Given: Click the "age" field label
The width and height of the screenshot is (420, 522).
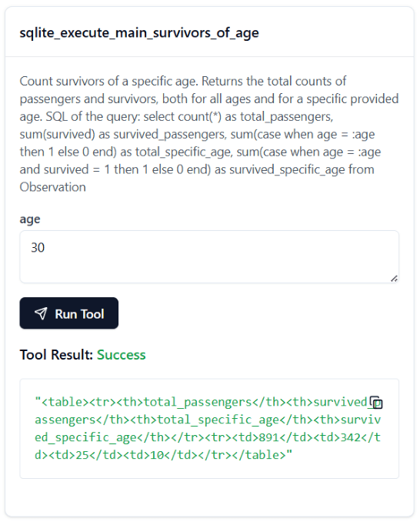Looking at the screenshot, I should [x=30, y=219].
